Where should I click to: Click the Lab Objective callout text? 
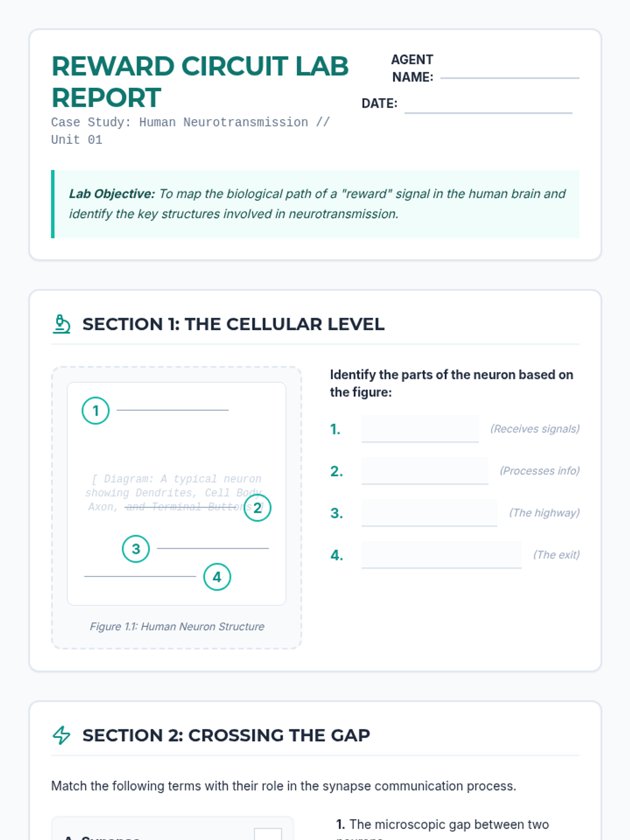317,204
